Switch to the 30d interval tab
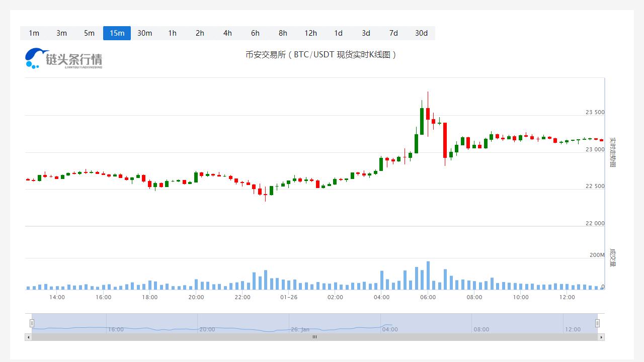 [421, 33]
